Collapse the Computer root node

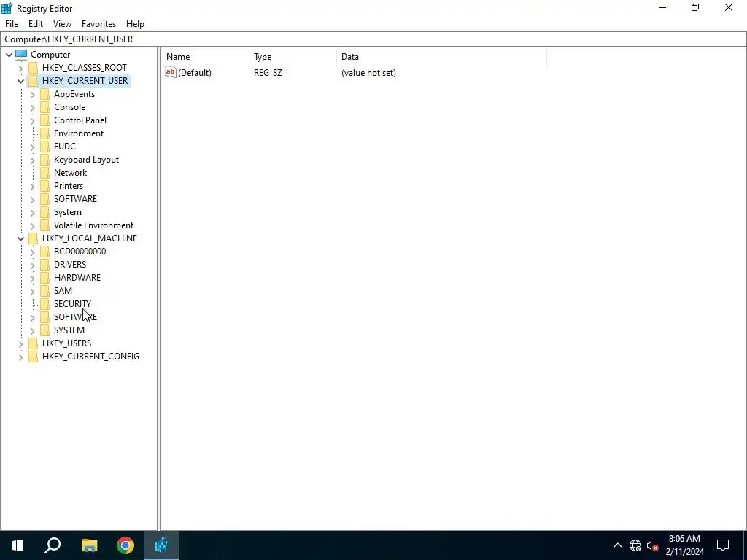[x=9, y=55]
